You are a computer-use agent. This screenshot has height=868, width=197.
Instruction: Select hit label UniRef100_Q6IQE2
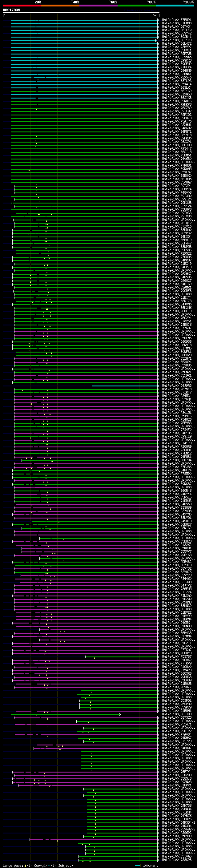coord(177,223)
